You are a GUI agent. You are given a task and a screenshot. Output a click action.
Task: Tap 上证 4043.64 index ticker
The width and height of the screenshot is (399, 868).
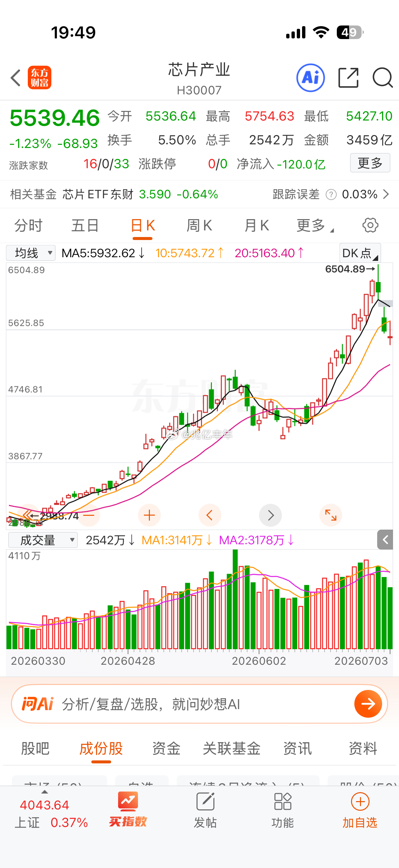click(51, 813)
